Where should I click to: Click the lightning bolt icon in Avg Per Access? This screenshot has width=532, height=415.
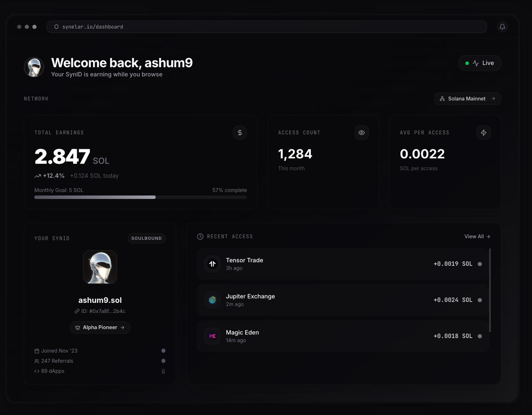[483, 133]
